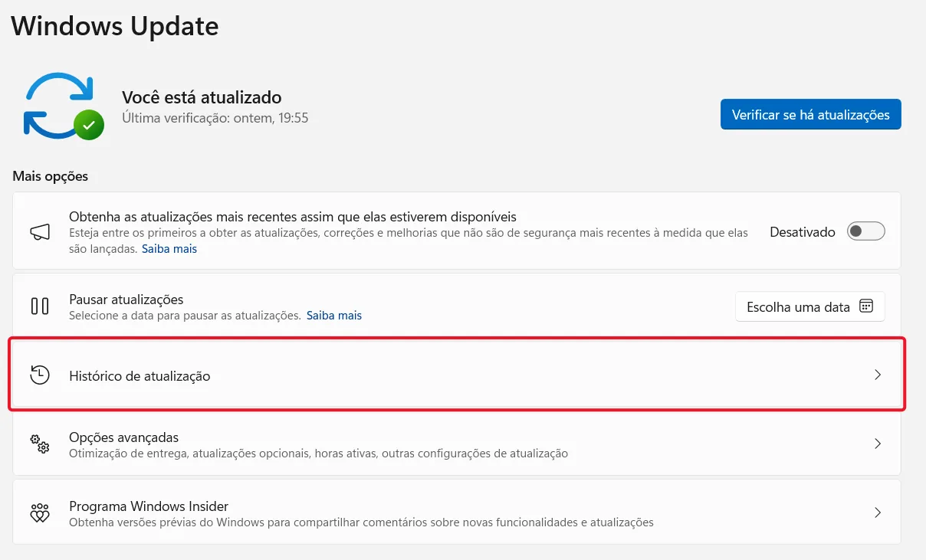Click the megaphone icon for recent updates

pos(40,231)
